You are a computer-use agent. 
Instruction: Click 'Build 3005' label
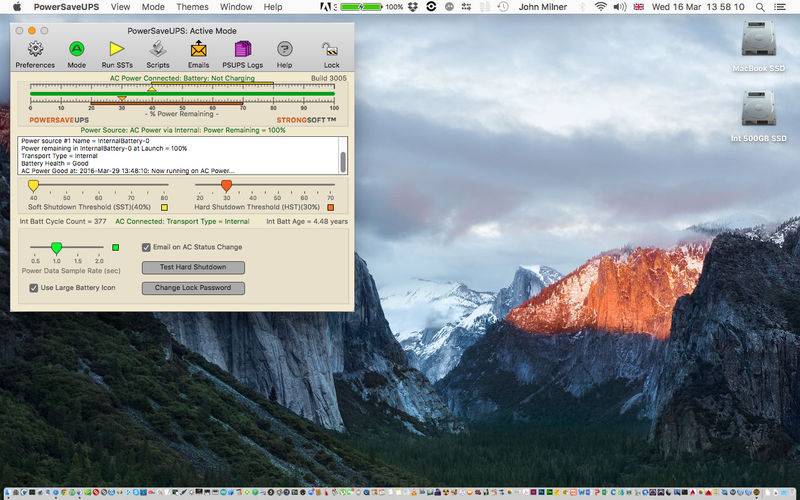point(329,78)
